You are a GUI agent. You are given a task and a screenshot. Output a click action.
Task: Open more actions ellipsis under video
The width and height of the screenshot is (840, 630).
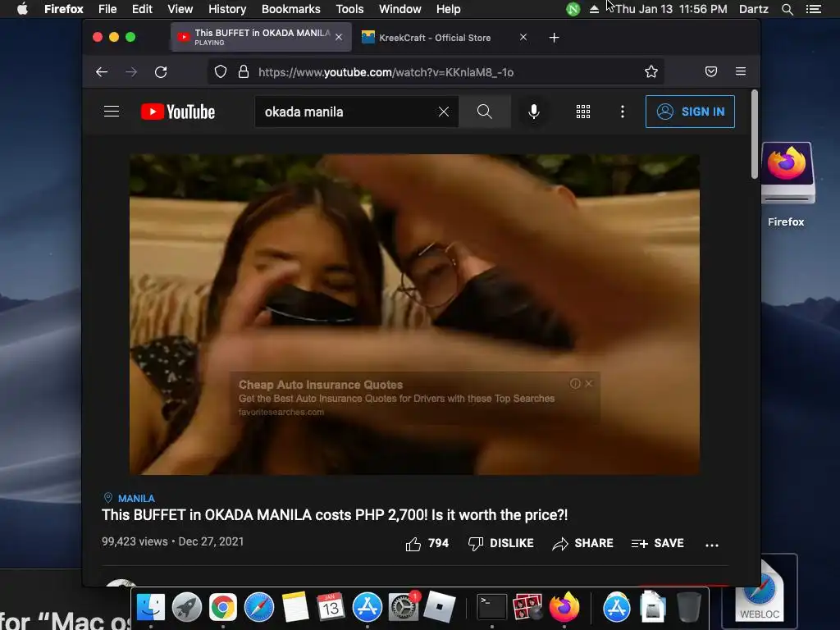[712, 545]
